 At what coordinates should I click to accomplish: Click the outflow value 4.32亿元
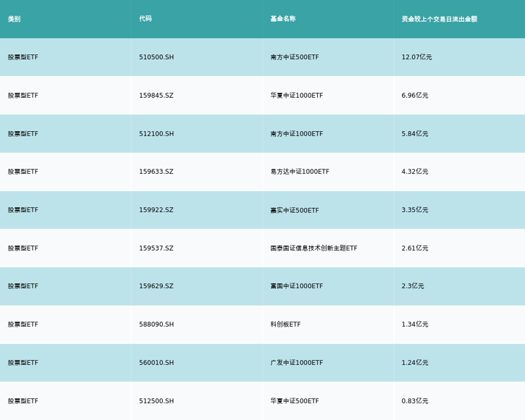tap(415, 171)
